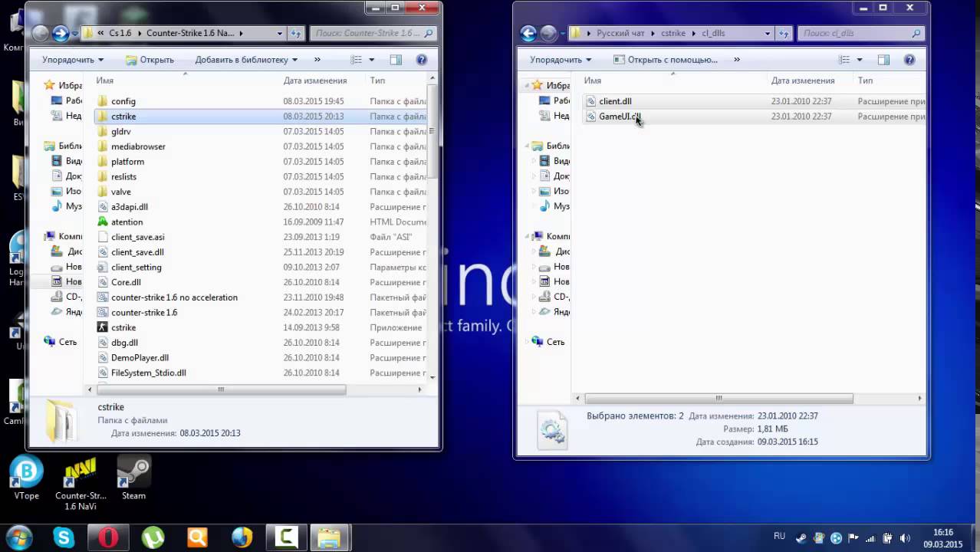This screenshot has height=552, width=980.
Task: Click the back button in left Explorer window
Action: pos(41,33)
